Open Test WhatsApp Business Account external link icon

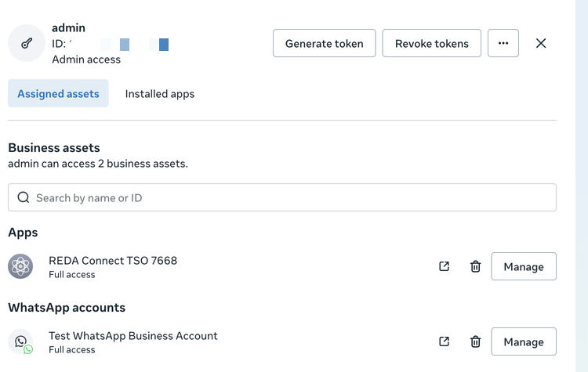[444, 341]
